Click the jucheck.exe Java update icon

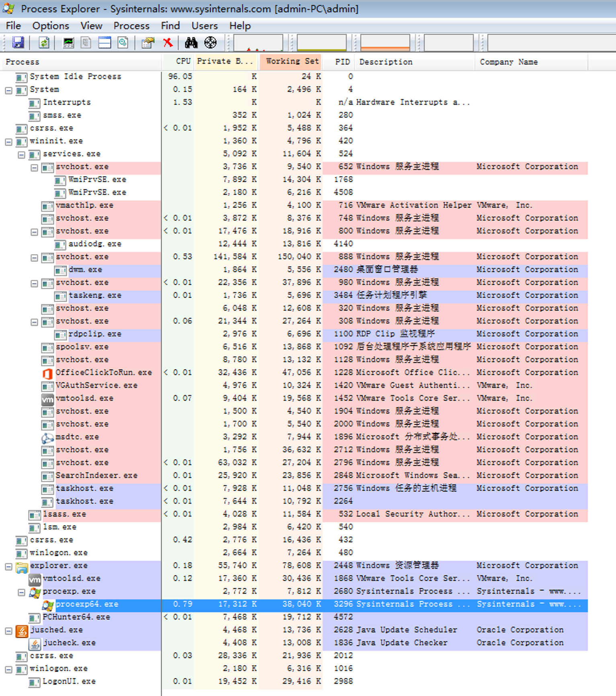click(x=35, y=644)
